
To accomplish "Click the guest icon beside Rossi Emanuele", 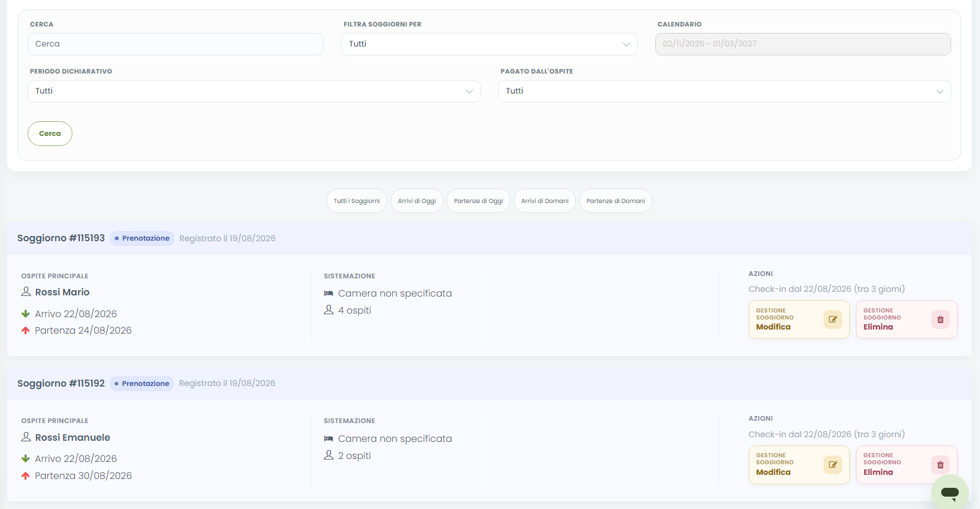I will coord(26,437).
